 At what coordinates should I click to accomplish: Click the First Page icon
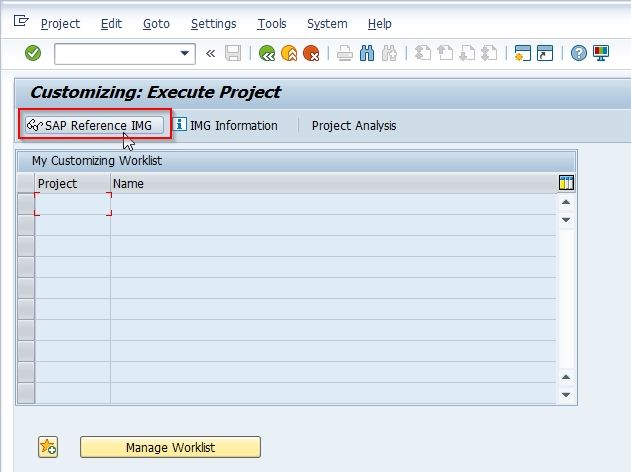point(423,53)
